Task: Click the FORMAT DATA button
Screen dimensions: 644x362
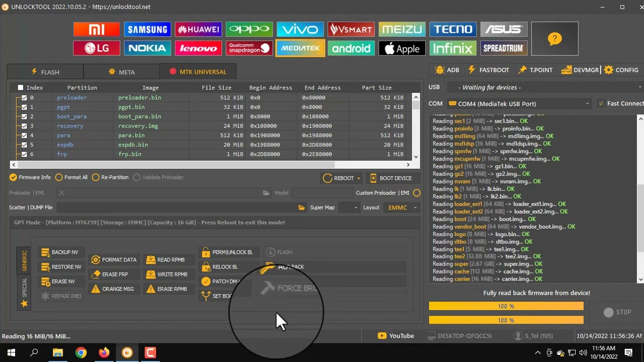Action: [x=113, y=260]
